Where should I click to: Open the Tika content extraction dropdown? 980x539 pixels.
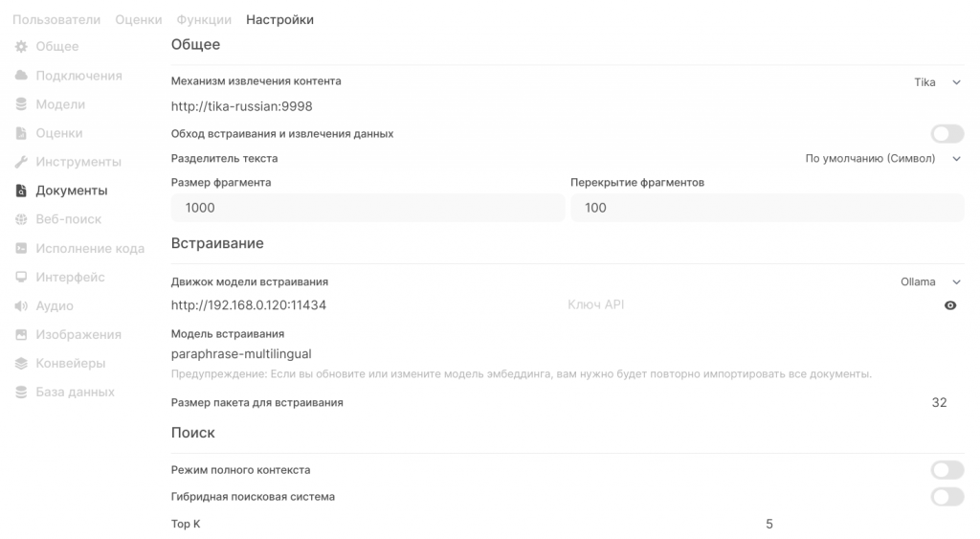pyautogui.click(x=937, y=82)
